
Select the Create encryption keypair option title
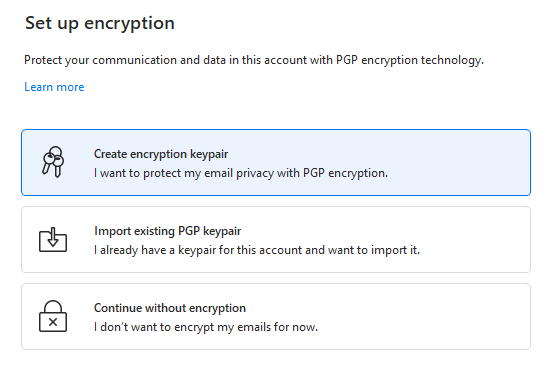click(x=161, y=154)
